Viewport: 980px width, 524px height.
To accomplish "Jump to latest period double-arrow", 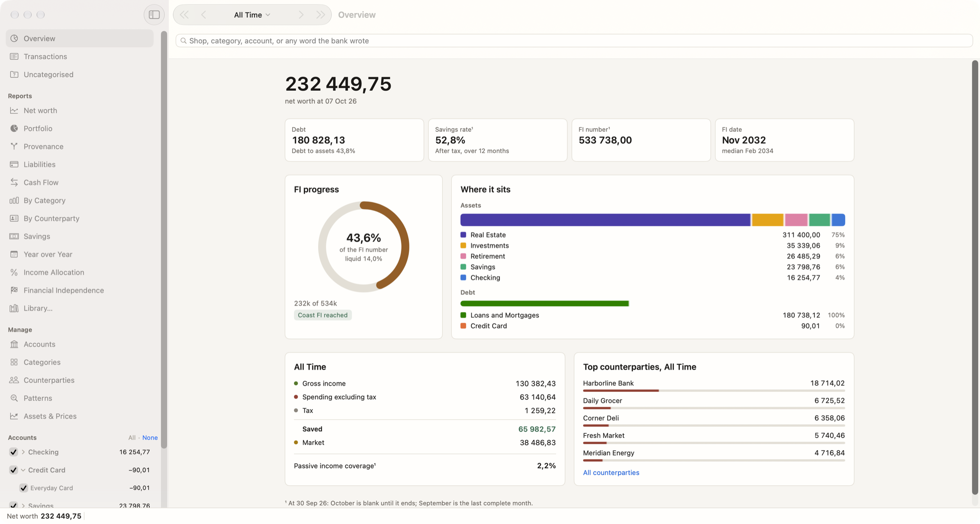I will pyautogui.click(x=321, y=15).
